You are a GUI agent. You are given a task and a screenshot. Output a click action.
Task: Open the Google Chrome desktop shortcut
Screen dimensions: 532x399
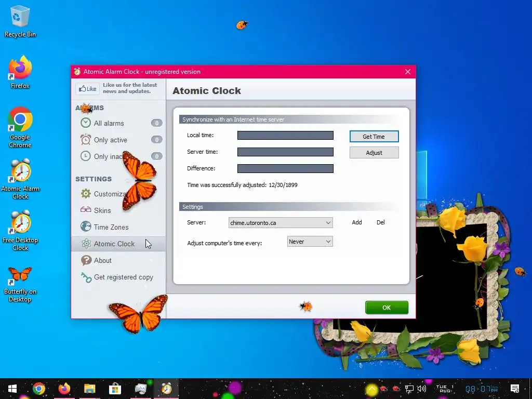20,128
